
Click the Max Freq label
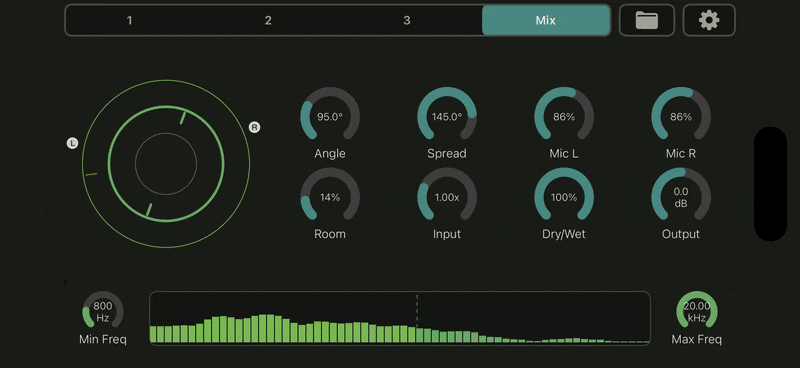point(696,339)
